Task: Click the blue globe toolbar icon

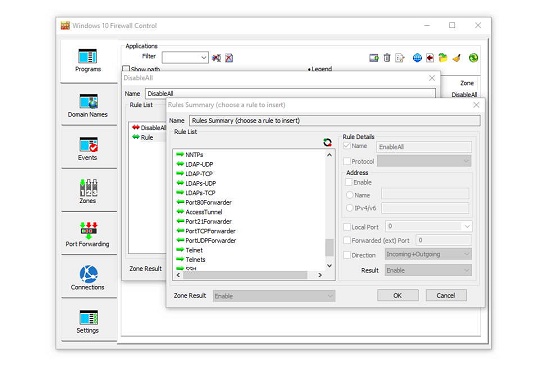Action: pos(417,58)
